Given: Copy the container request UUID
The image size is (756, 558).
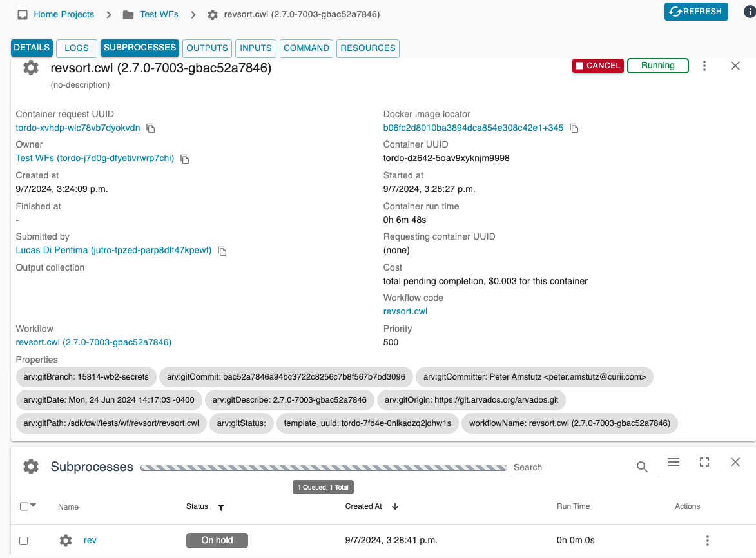Looking at the screenshot, I should [151, 128].
